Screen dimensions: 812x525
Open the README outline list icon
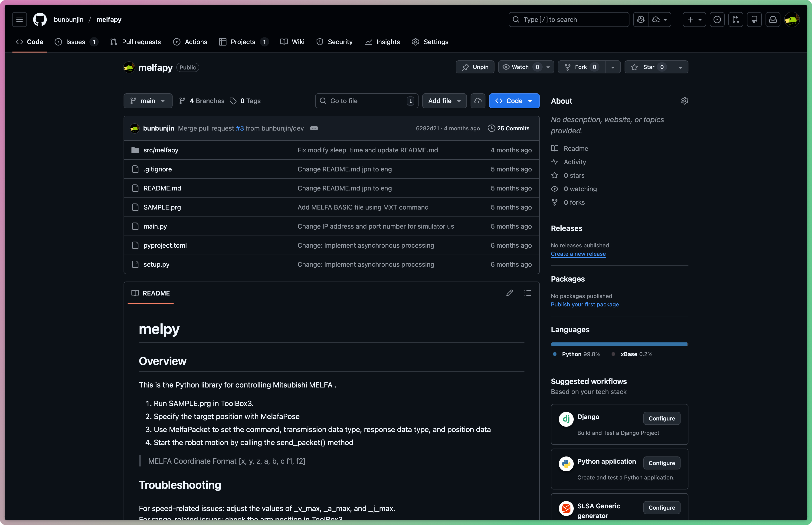coord(527,293)
